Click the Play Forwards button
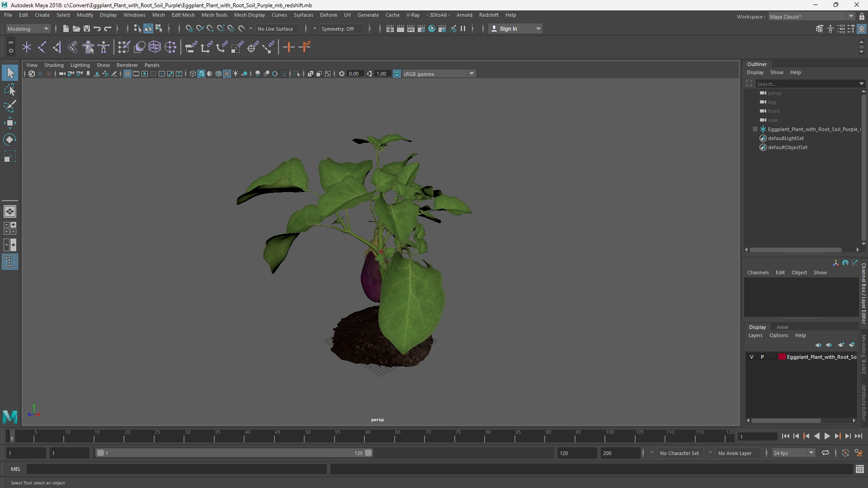 click(827, 436)
